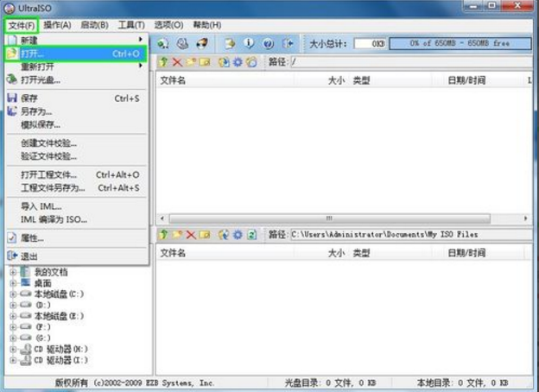Image resolution: width=539 pixels, height=392 pixels.
Task: Expand the CD 驱动器 (H:) node
Action: [x=13, y=350]
